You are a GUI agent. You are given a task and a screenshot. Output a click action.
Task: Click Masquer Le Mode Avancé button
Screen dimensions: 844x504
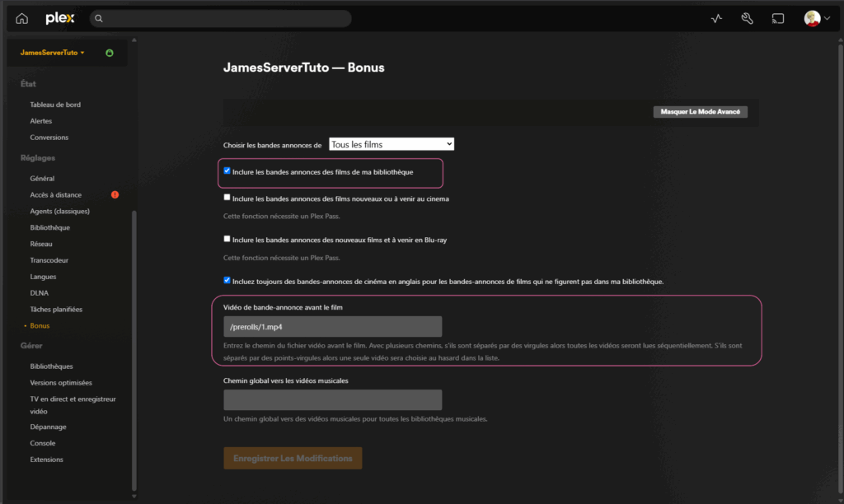701,112
